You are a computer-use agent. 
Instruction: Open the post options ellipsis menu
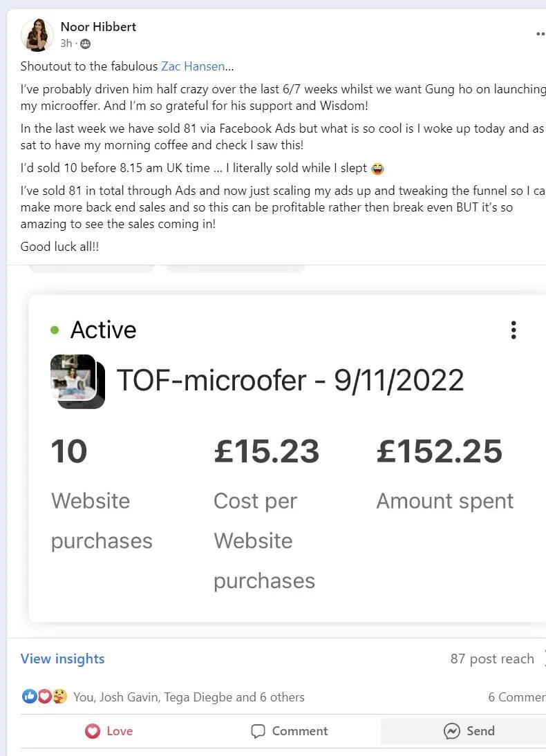coord(540,33)
